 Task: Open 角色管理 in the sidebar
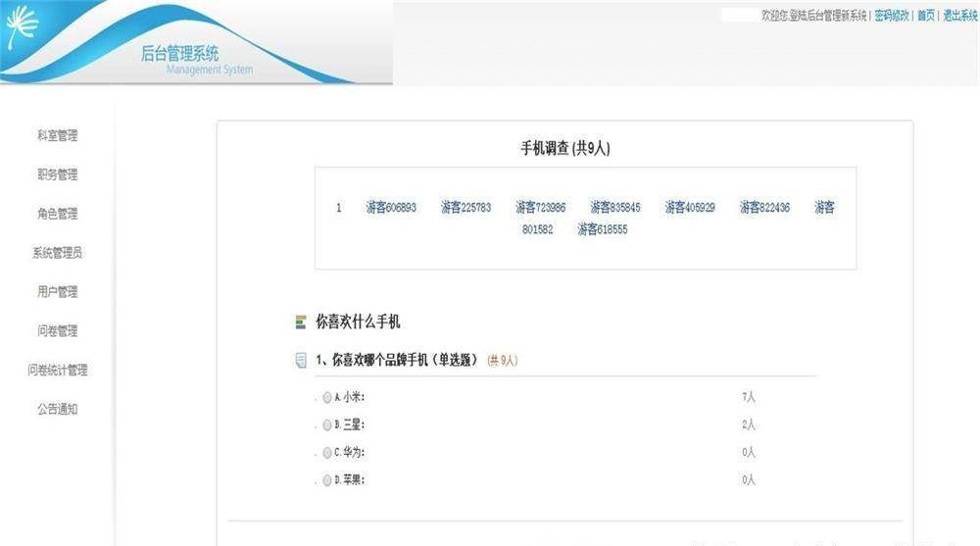click(58, 214)
